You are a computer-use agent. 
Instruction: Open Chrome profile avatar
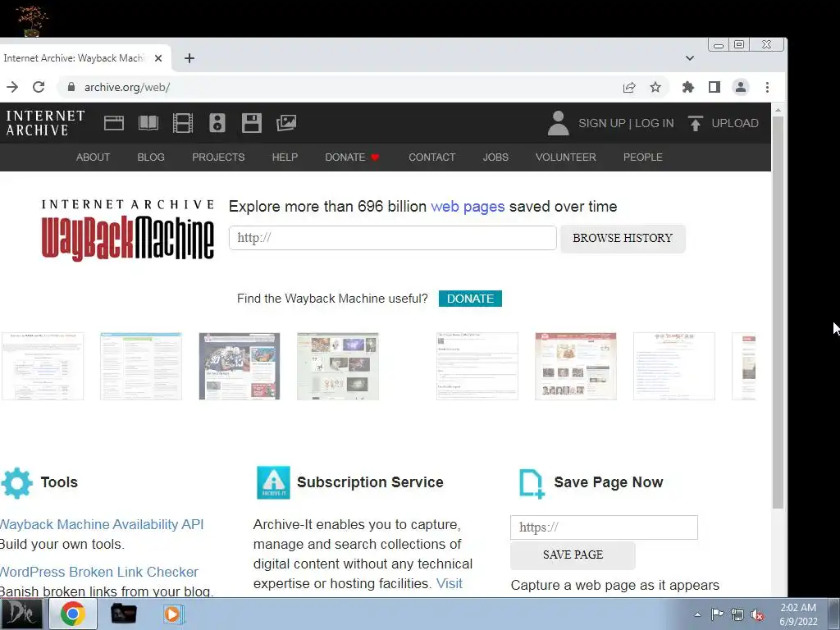click(741, 87)
